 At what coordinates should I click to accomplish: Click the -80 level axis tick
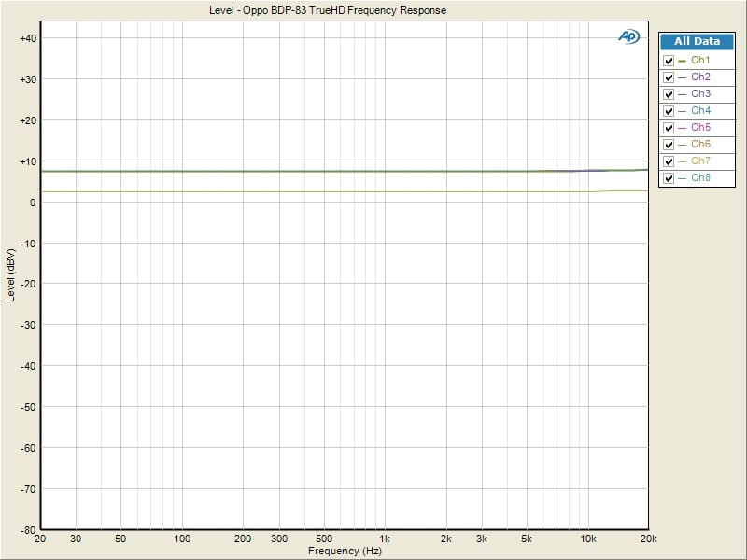(x=26, y=529)
